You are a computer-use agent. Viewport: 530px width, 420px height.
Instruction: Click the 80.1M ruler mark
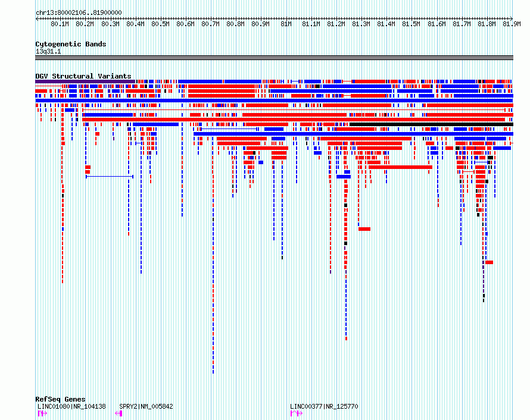pyautogui.click(x=60, y=24)
